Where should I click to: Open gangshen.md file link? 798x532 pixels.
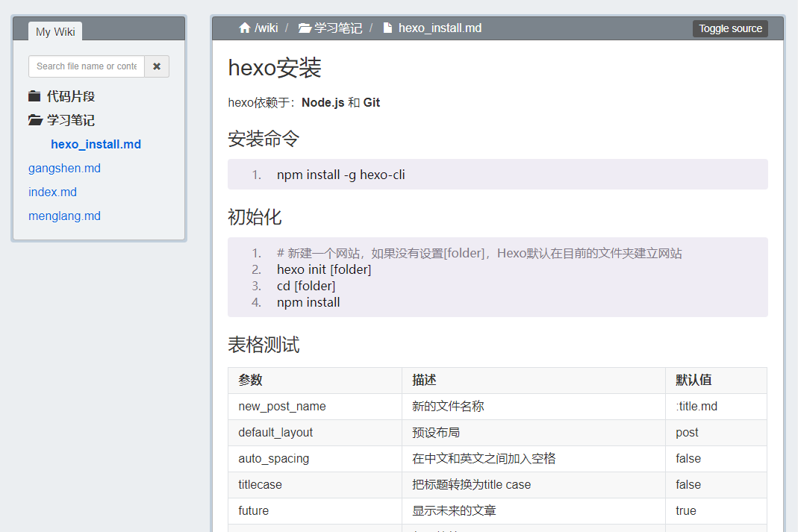65,169
